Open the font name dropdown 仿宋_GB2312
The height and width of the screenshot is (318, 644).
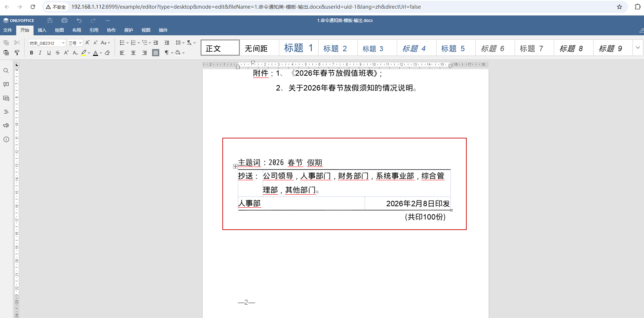pyautogui.click(x=47, y=43)
